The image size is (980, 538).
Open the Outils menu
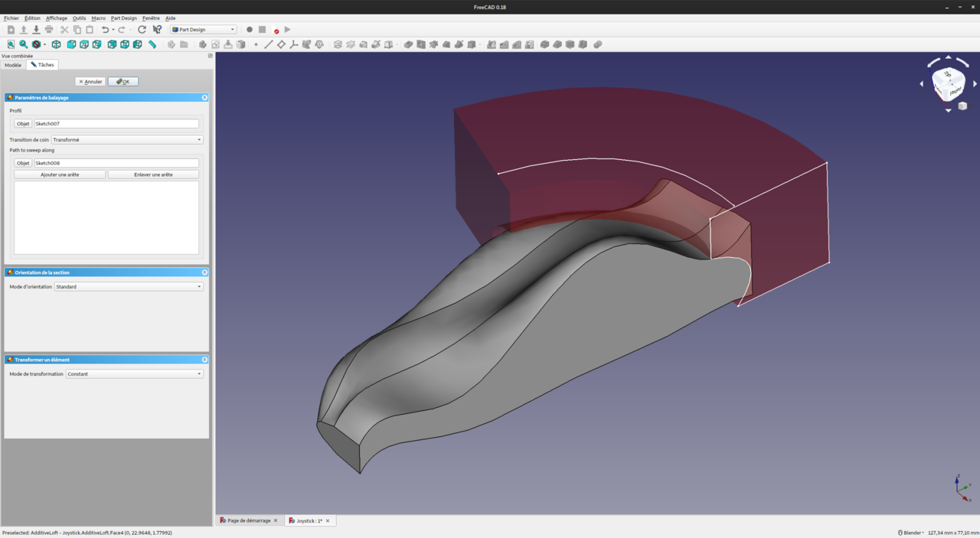[80, 18]
